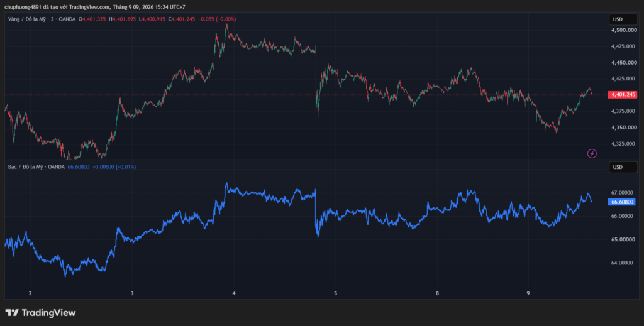Viewport: 644px width, 326px height.
Task: Click date label 9 on time axis
Action: point(528,293)
